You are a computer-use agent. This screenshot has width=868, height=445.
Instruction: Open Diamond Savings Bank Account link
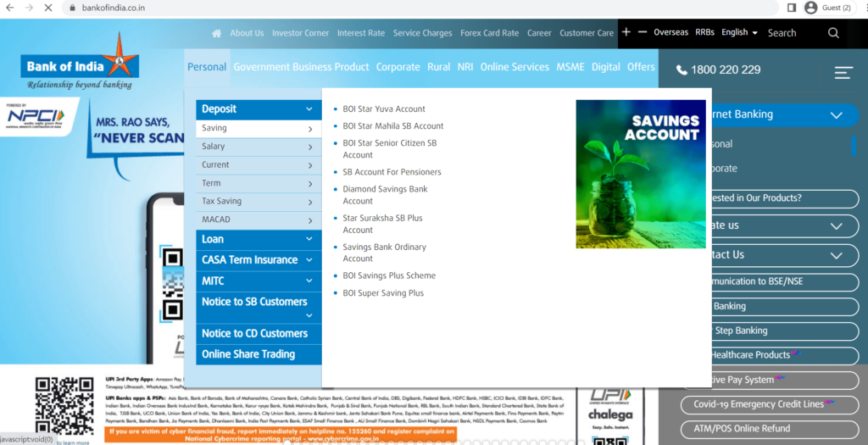click(386, 195)
